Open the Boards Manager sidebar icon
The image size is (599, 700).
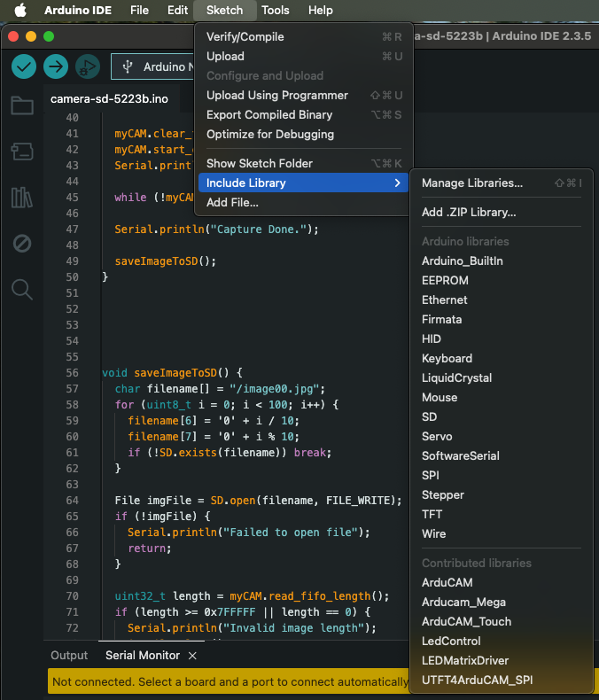(22, 152)
